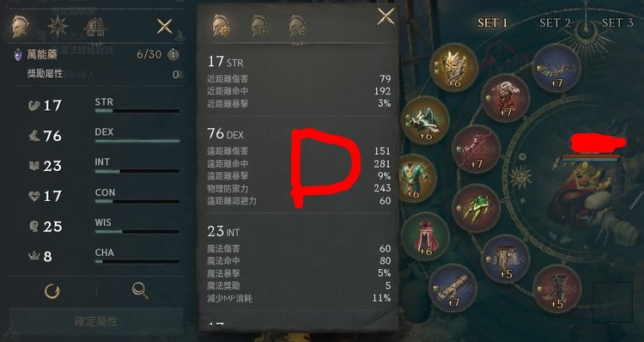Open the golden helmet equipment slot +6
Image resolution: width=644 pixels, height=342 pixels.
pyautogui.click(x=453, y=67)
